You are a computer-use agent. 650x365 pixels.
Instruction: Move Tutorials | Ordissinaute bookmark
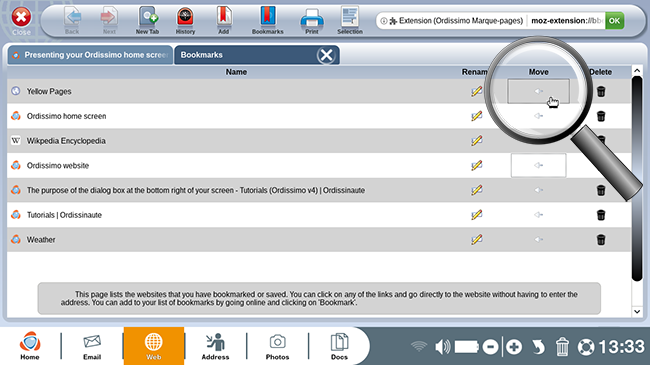(x=538, y=215)
